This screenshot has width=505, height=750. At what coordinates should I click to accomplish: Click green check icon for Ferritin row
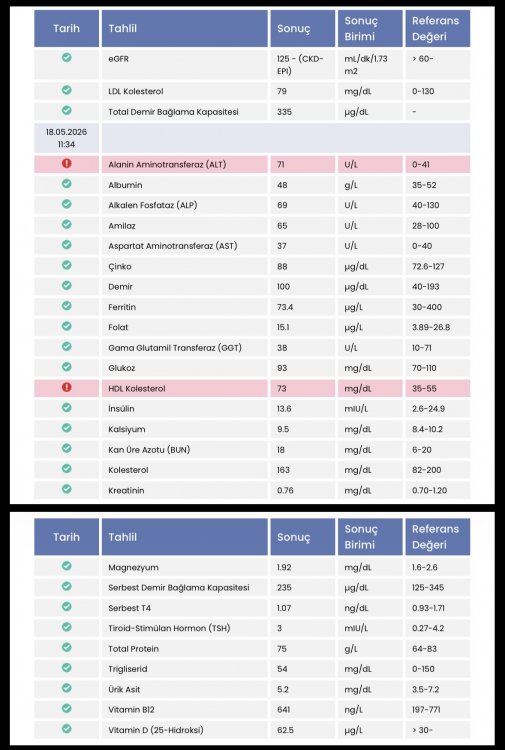[x=66, y=306]
